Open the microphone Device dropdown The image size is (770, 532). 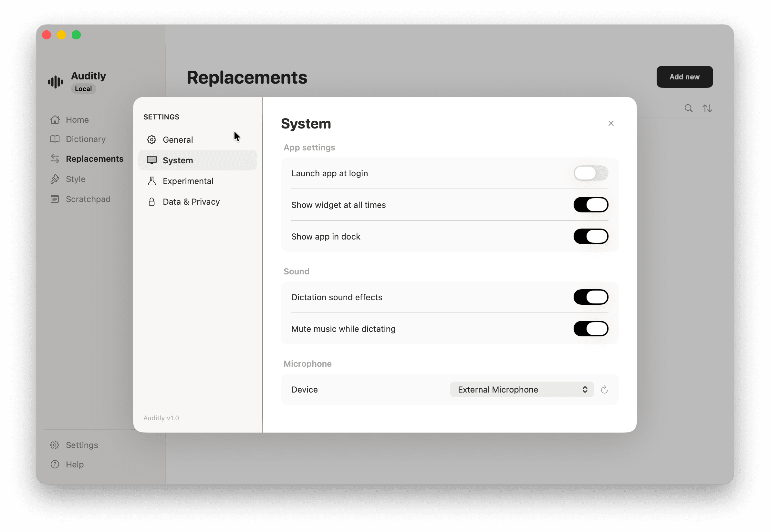coord(522,389)
